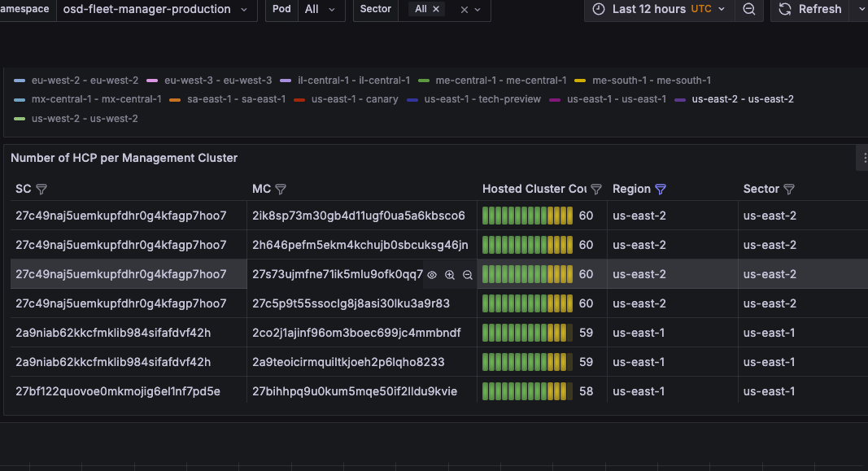The height and width of the screenshot is (471, 868).
Task: Click the eye icon to inspect hovered MC cell
Action: click(432, 275)
